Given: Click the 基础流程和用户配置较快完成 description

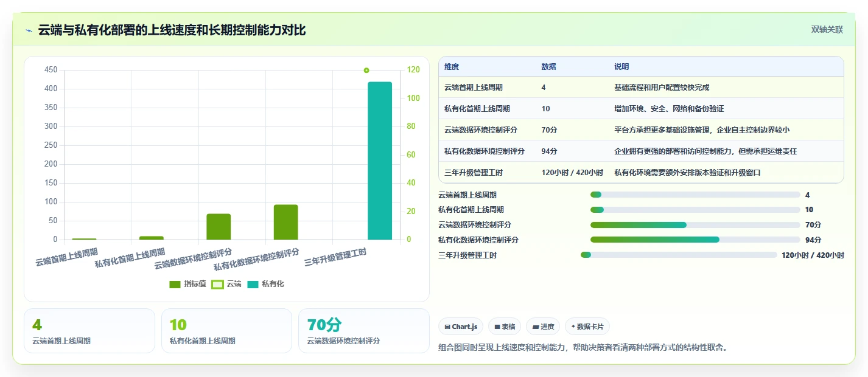Looking at the screenshot, I should pyautogui.click(x=662, y=88).
